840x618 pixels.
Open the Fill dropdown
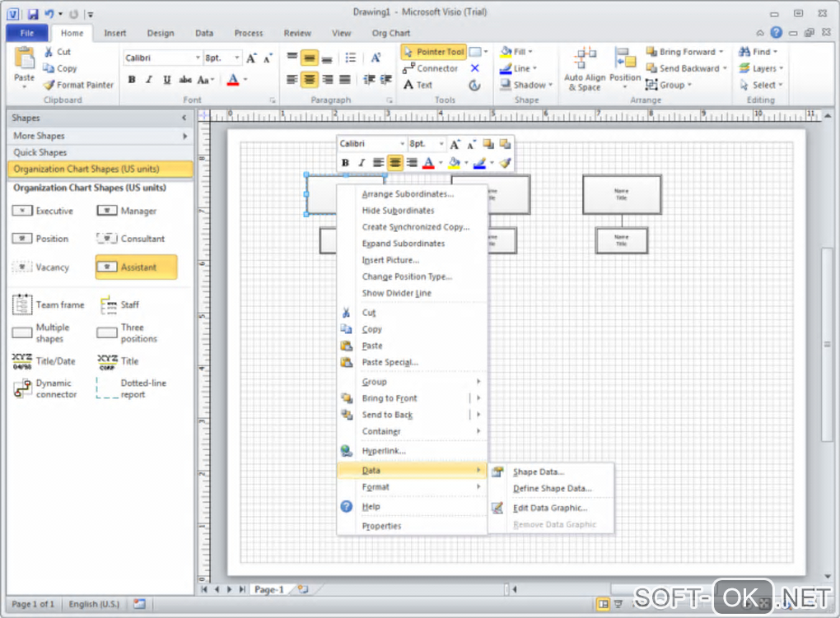[x=518, y=52]
